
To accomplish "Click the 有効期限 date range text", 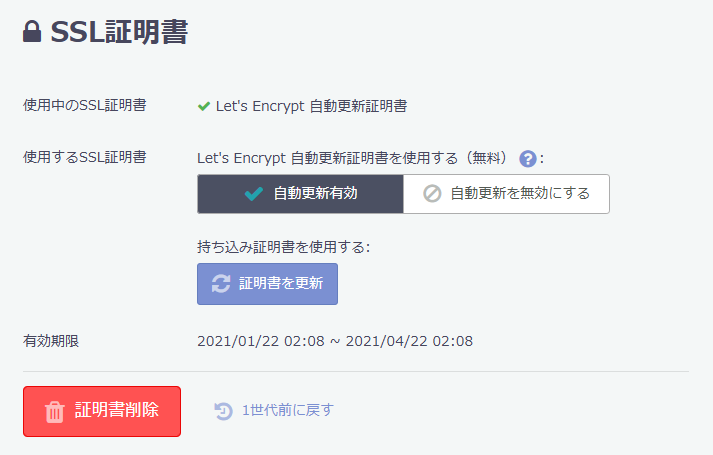I will click(x=335, y=341).
